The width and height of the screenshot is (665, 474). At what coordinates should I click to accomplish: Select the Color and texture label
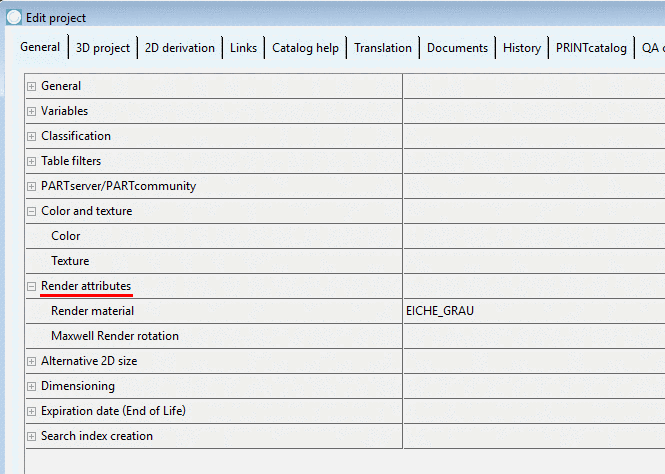click(87, 211)
